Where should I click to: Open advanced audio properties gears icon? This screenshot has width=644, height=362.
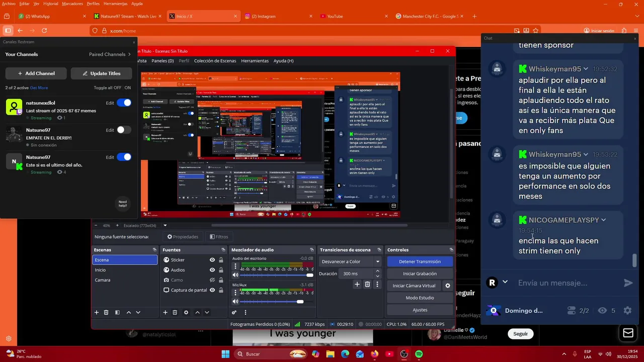tap(234, 312)
